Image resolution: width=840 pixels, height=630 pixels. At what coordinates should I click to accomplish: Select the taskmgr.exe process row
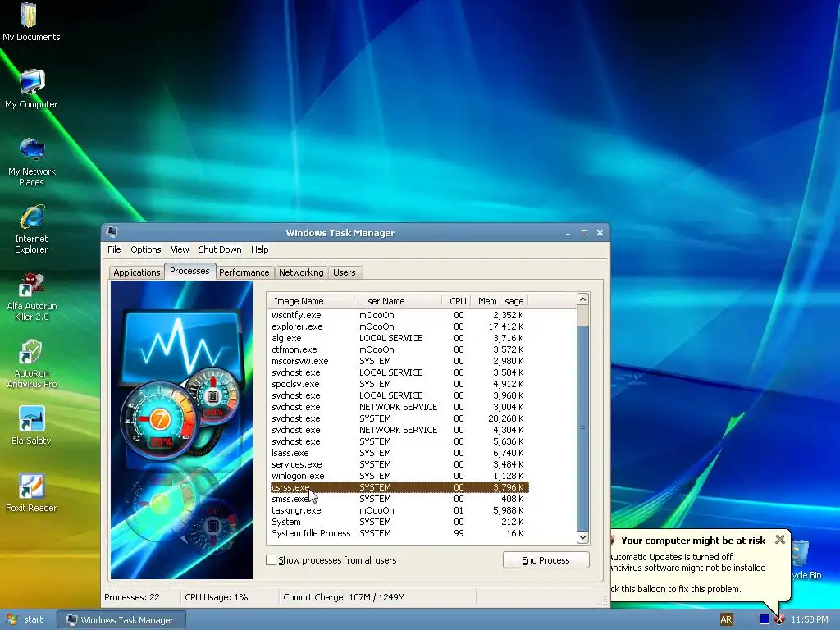point(398,510)
